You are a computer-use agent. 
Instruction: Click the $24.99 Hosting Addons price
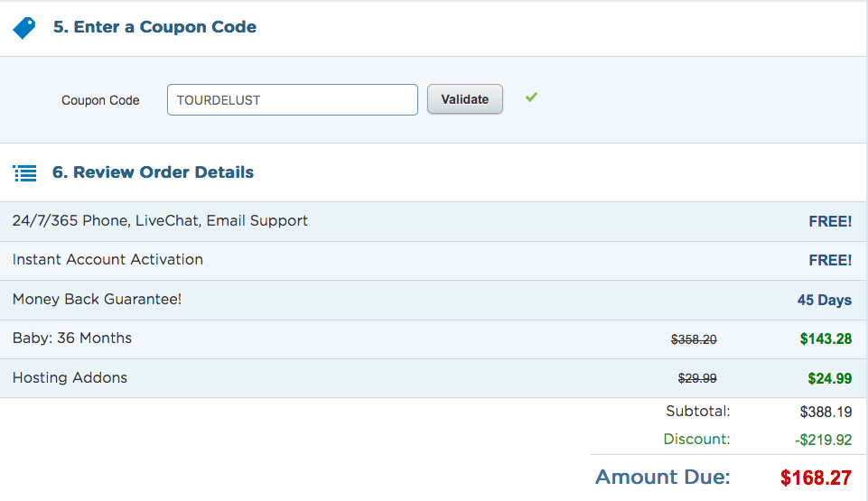click(829, 378)
